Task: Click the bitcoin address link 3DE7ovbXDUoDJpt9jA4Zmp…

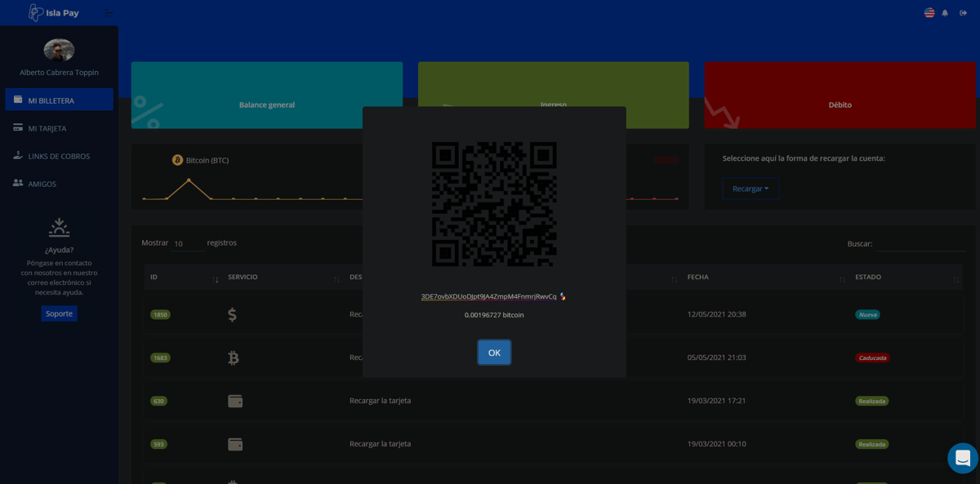Action: pos(488,296)
